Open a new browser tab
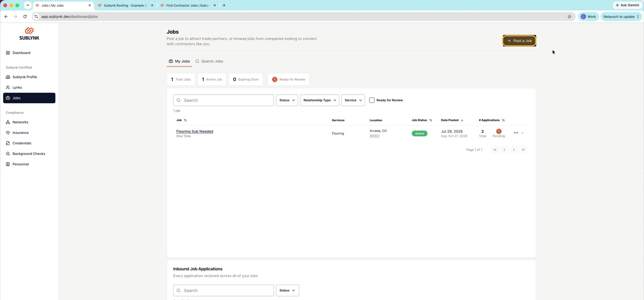Image resolution: width=644 pixels, height=300 pixels. click(x=224, y=5)
